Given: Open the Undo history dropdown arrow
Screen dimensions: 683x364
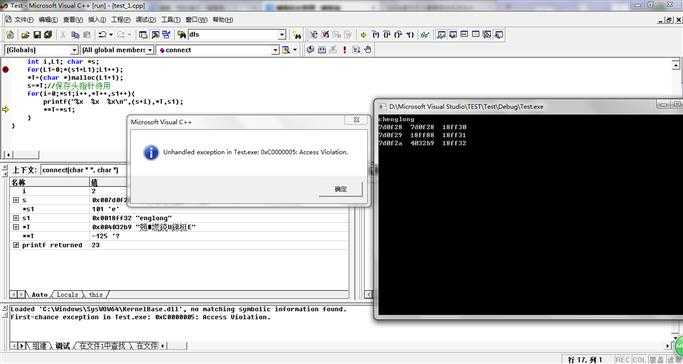Looking at the screenshot, I should pos(111,34).
